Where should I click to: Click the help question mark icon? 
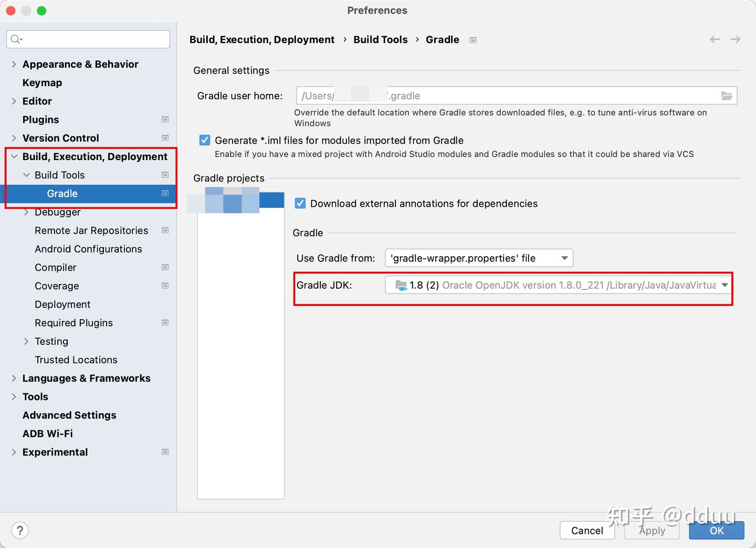pos(20,530)
